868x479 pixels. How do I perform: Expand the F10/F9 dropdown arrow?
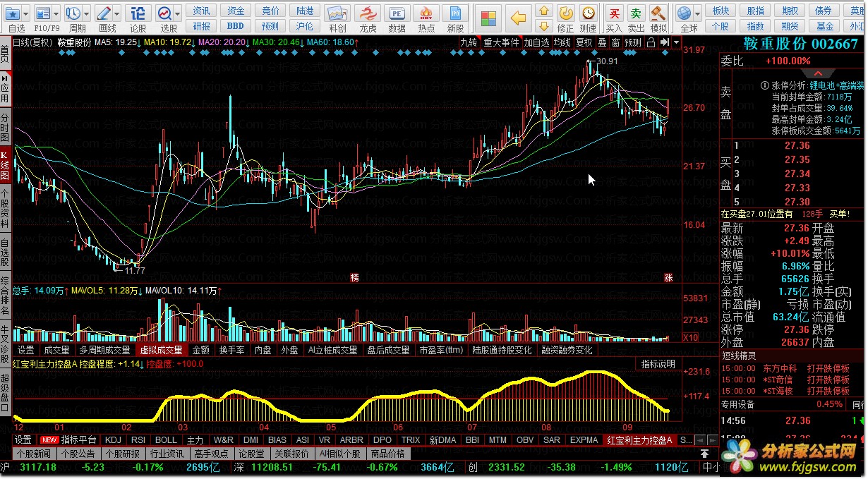[x=56, y=13]
